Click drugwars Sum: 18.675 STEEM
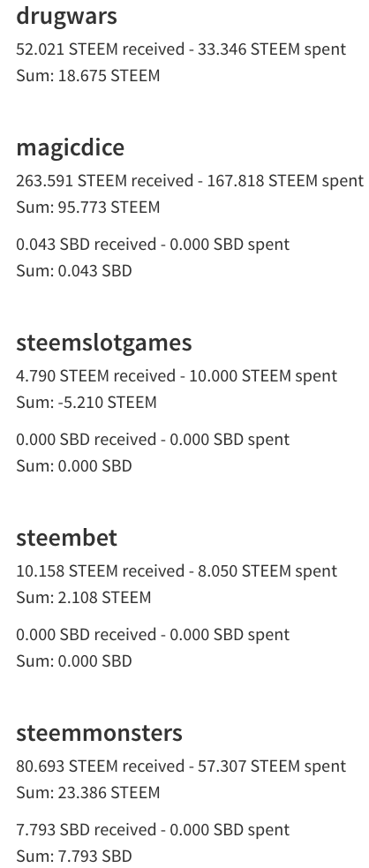 pos(88,76)
